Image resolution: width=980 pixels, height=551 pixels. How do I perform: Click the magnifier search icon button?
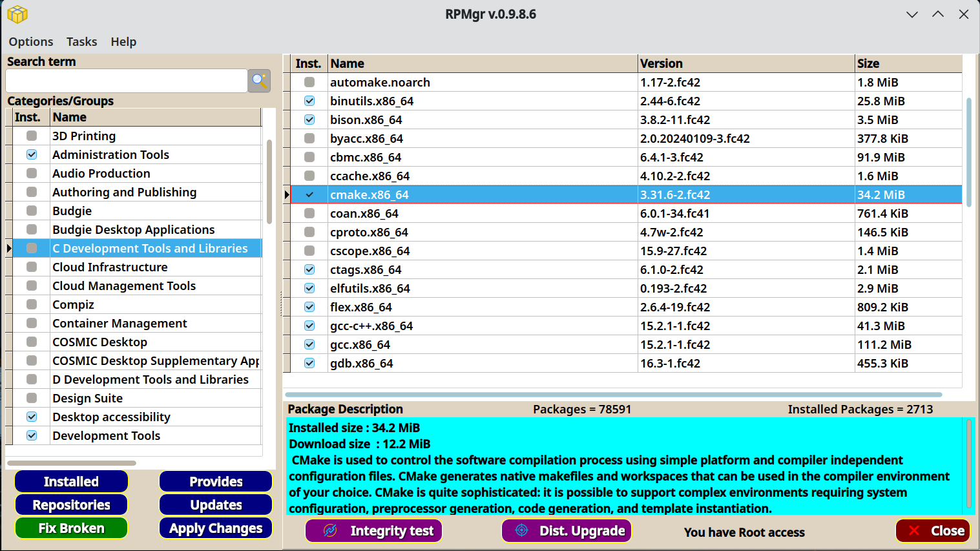click(259, 81)
